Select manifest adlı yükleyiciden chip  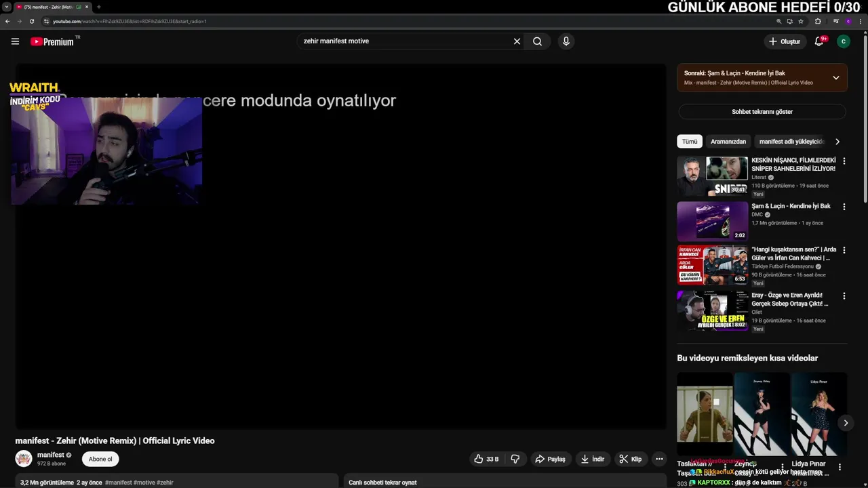pos(791,142)
